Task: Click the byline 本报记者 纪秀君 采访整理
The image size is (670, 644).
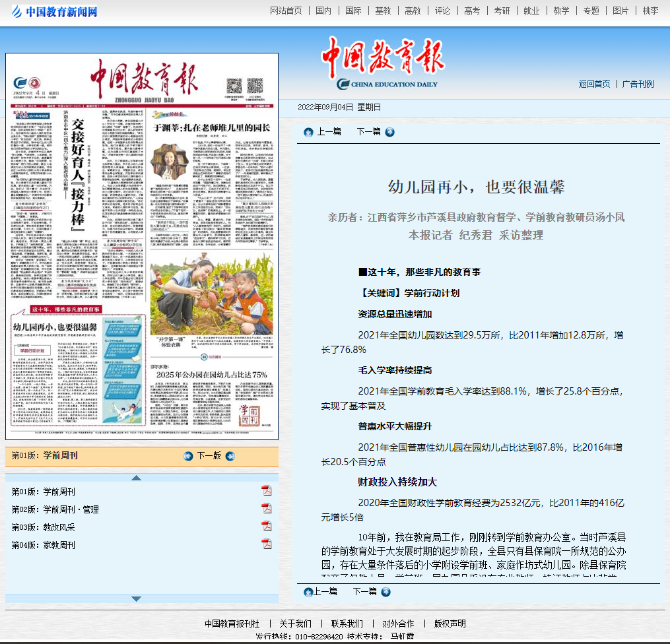Action: click(476, 236)
